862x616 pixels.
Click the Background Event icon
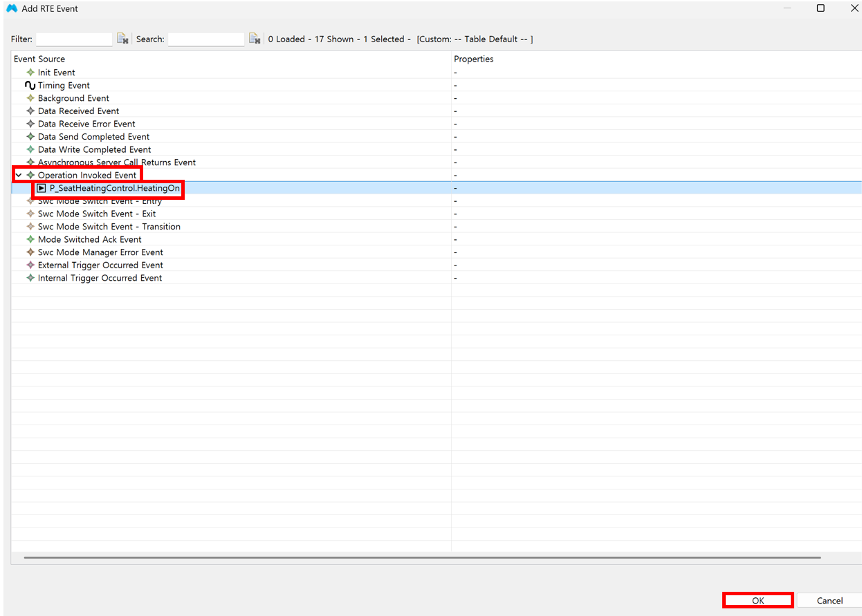30,98
